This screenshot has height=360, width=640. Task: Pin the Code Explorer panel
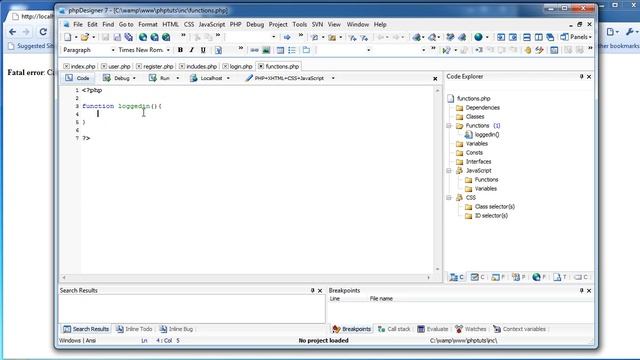coord(582,77)
